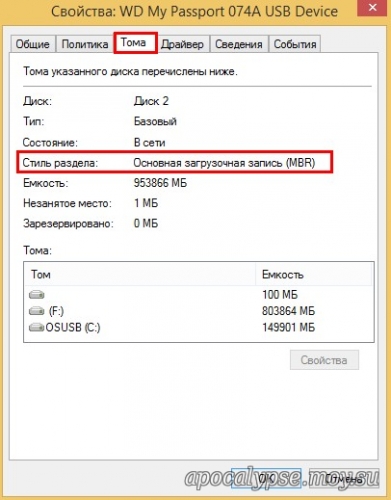Image resolution: width=391 pixels, height=500 pixels.
Task: Select the (F:) volume row
Action: coord(199,311)
